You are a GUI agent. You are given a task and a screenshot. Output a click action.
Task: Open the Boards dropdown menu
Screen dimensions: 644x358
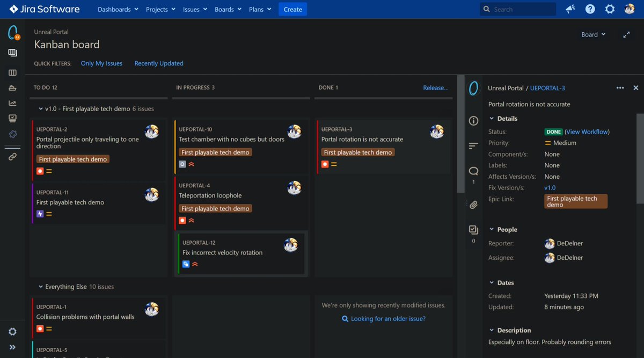tap(228, 9)
